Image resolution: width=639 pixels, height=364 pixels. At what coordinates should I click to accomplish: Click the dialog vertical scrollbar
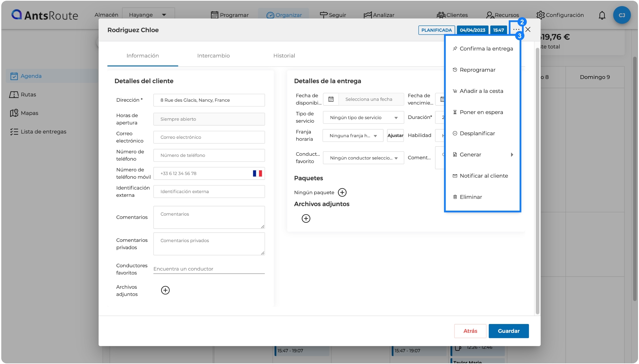pyautogui.click(x=537, y=181)
